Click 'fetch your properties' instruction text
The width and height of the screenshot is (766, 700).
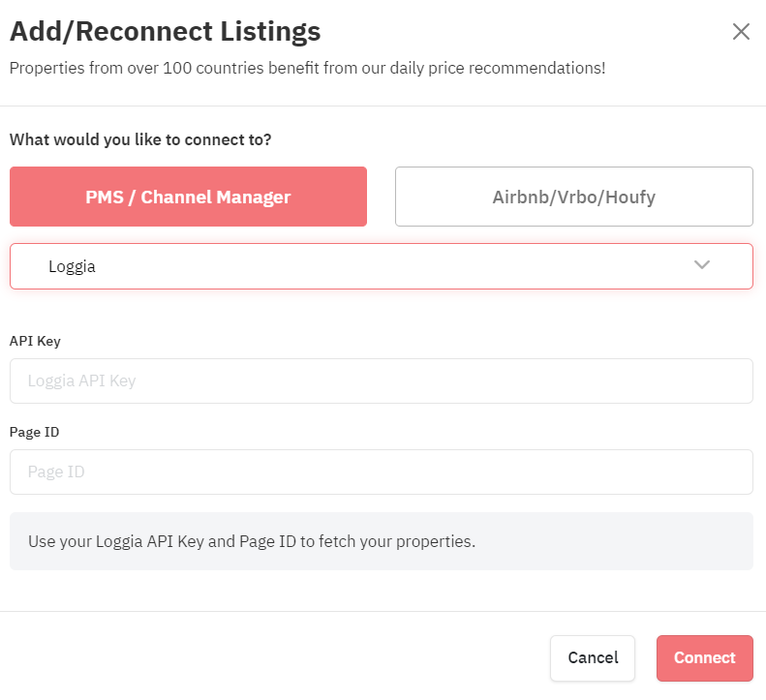point(396,541)
